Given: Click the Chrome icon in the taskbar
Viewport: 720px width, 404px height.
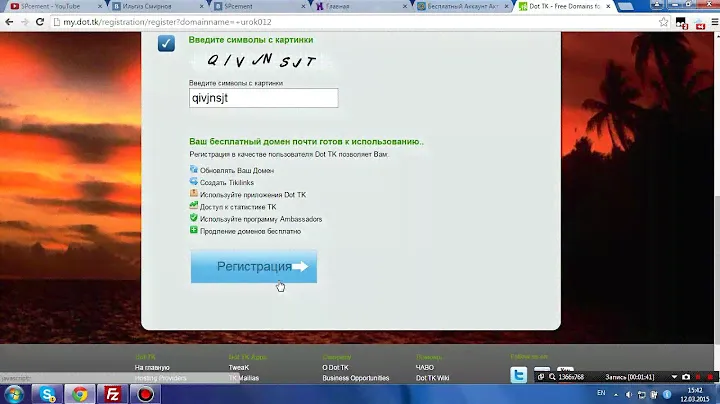Looking at the screenshot, I should click(x=79, y=393).
